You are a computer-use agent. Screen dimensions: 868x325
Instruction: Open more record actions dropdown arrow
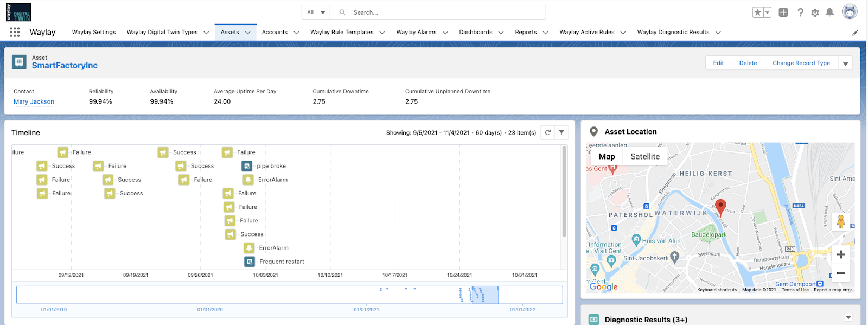(x=845, y=63)
